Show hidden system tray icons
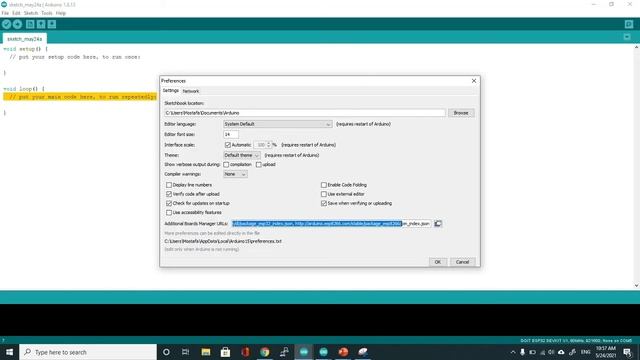The image size is (640, 360). (513, 352)
